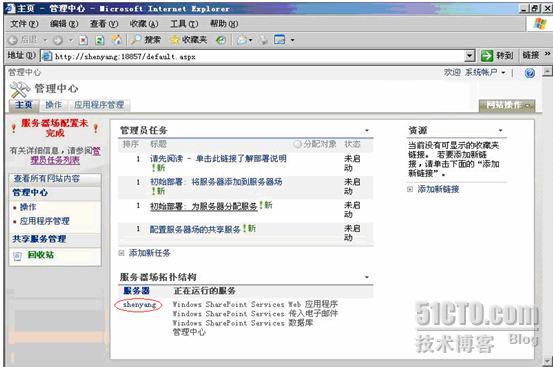Screen dimensions: 553x367
Task: Click 查看所有网站内容 in sidebar
Action: pyautogui.click(x=47, y=179)
